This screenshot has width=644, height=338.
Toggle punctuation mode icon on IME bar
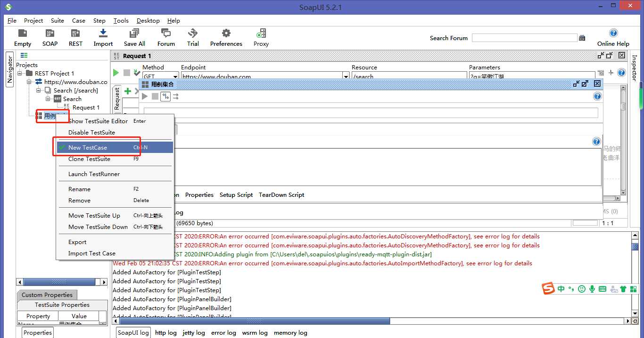[571, 288]
